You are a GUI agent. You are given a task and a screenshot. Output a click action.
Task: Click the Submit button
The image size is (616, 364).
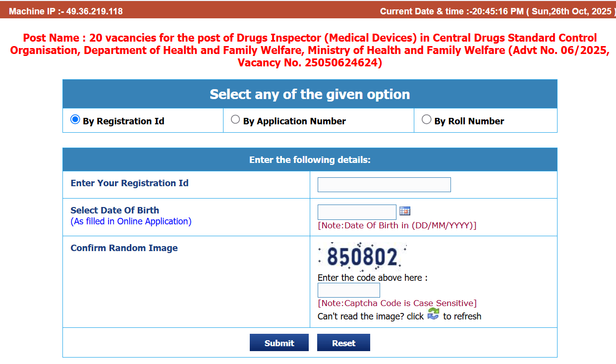click(279, 342)
